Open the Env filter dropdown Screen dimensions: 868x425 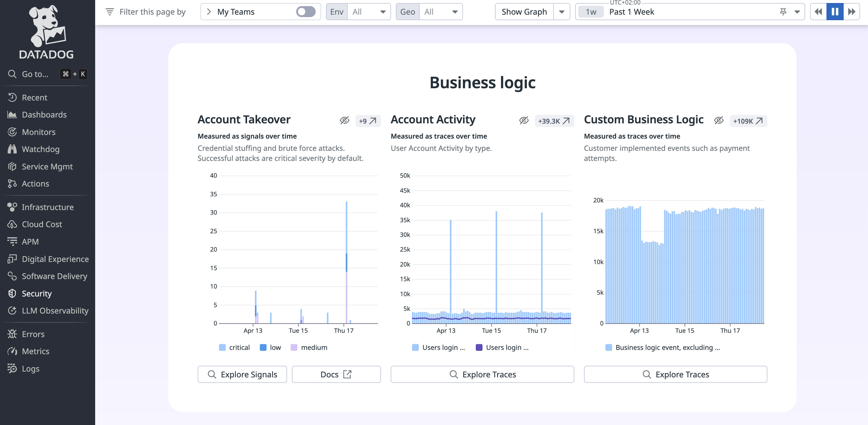[369, 12]
